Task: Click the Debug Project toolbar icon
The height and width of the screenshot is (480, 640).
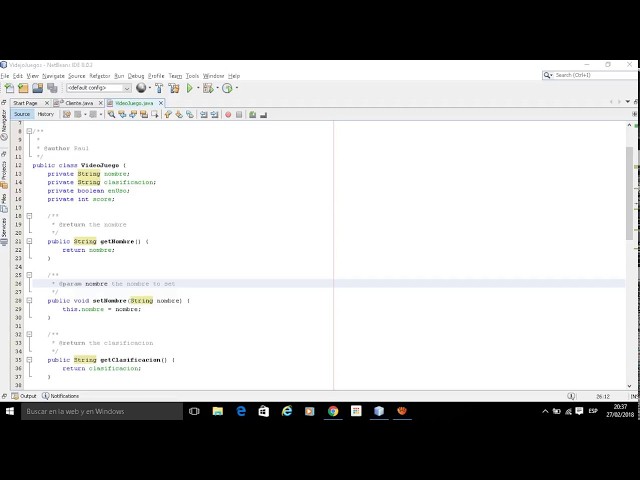Action: coord(208,88)
